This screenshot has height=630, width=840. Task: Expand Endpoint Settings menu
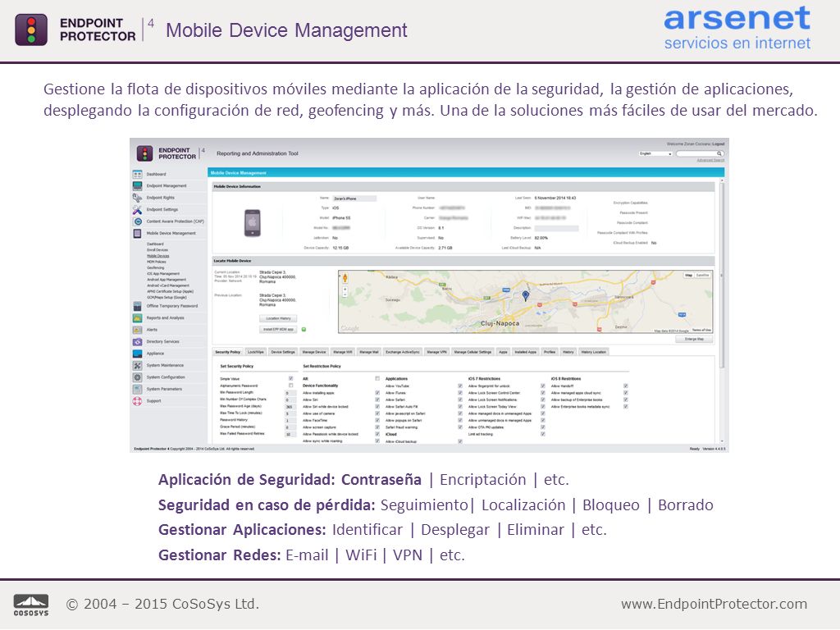162,209
